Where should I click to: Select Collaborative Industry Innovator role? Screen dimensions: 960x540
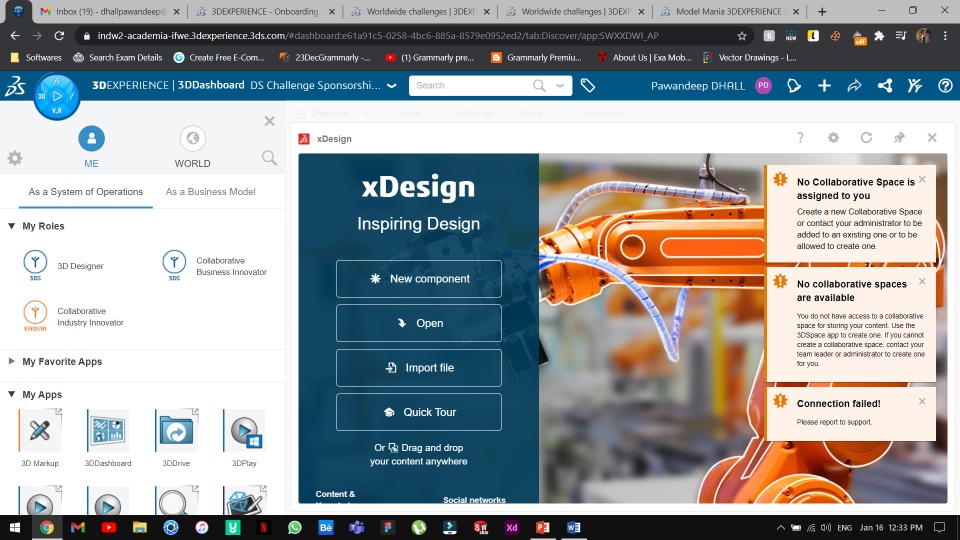tap(73, 317)
